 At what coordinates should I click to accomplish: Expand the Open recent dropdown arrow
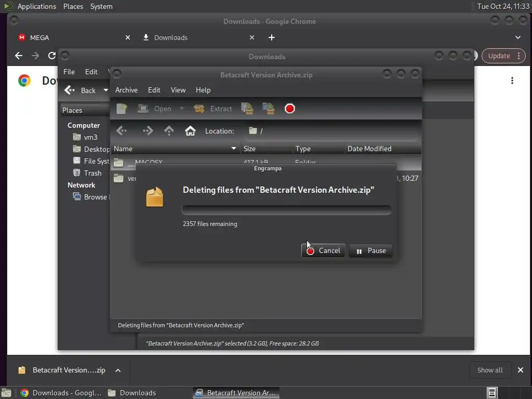click(x=182, y=109)
